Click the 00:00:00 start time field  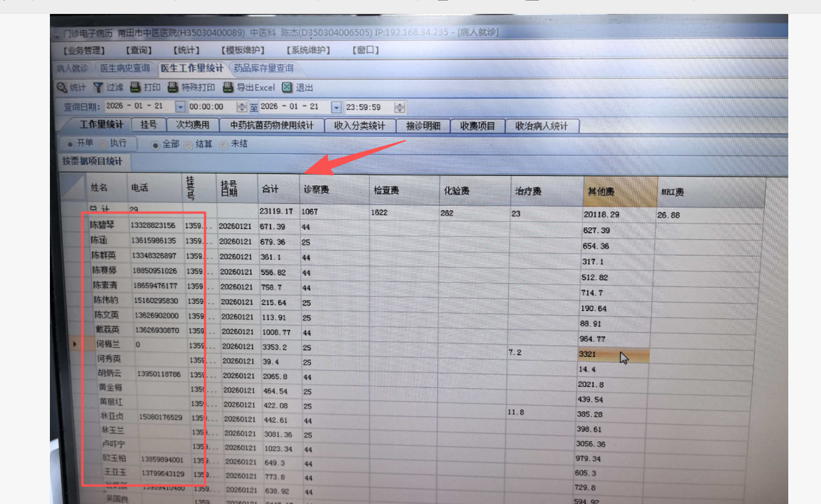[211, 107]
